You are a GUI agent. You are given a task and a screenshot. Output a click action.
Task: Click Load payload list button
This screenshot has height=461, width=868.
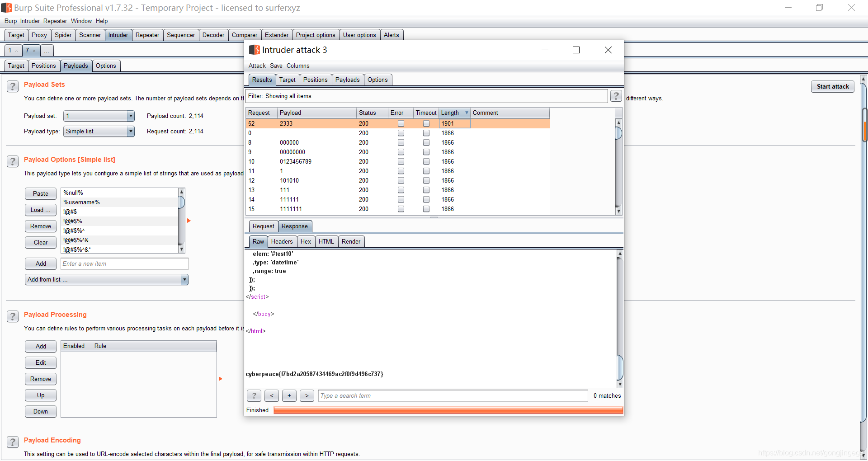[41, 210]
